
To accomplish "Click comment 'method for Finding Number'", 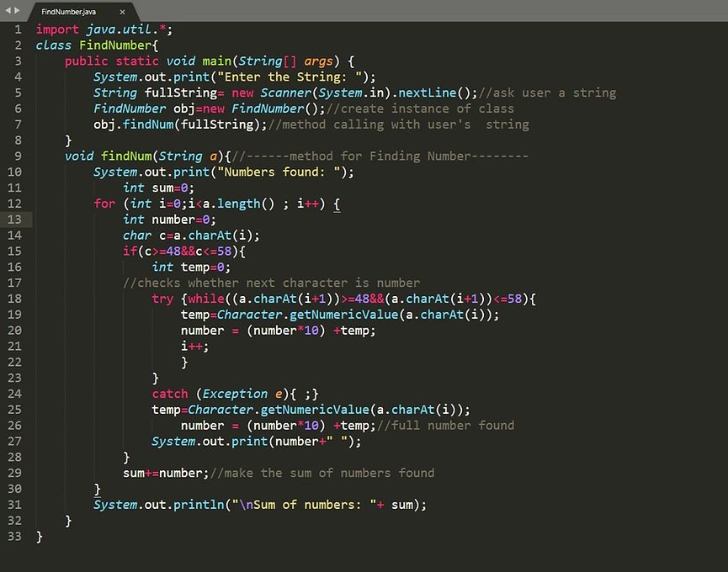I will (x=380, y=156).
